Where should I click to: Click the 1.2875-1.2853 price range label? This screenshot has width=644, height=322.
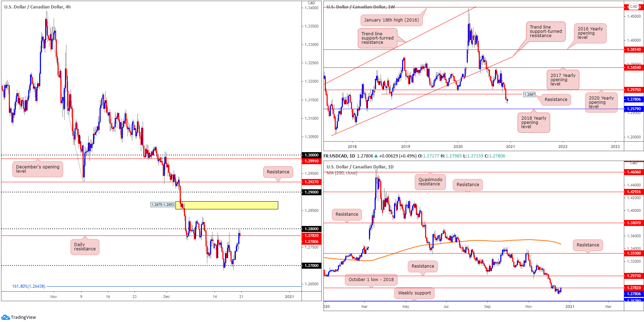pos(162,205)
